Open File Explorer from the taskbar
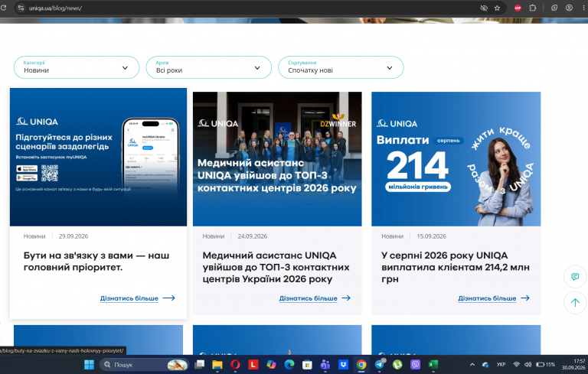588x374 pixels. pyautogui.click(x=217, y=365)
